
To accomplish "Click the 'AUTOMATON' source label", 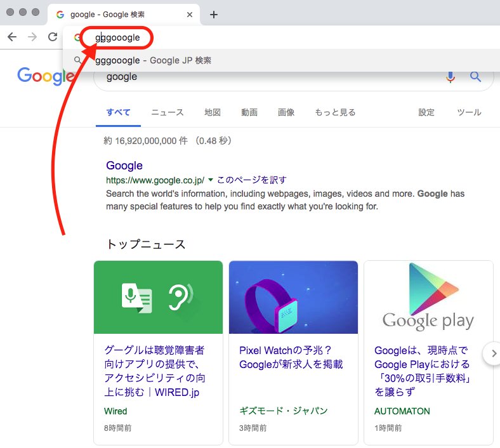I will (x=402, y=411).
